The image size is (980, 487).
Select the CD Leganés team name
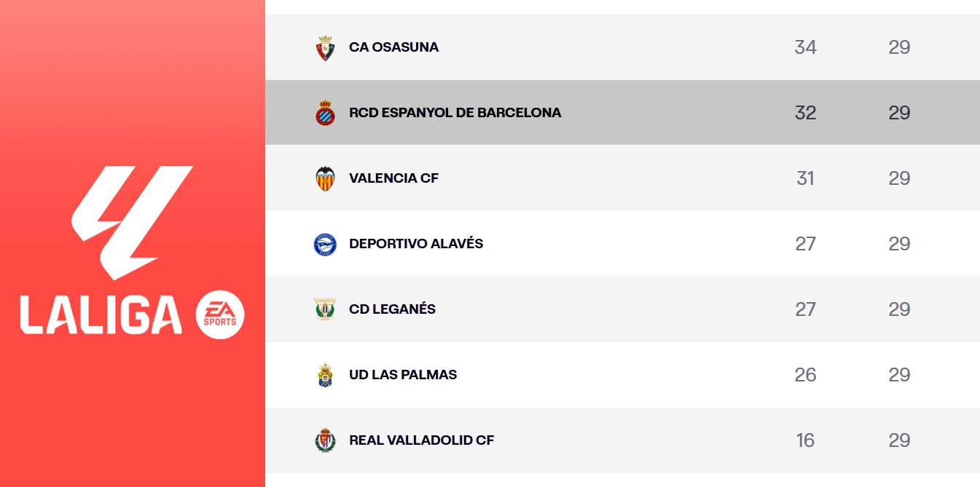pos(392,309)
